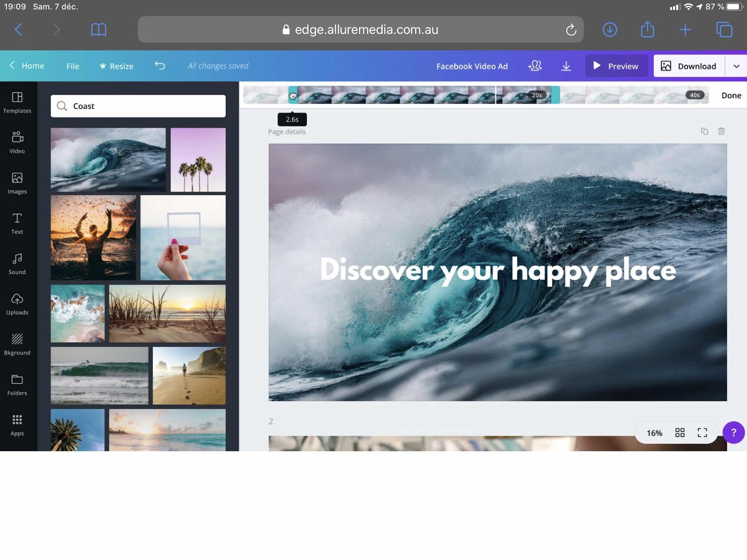Image resolution: width=747 pixels, height=560 pixels.
Task: Select the palm trees purple sky thumbnail
Action: click(198, 160)
